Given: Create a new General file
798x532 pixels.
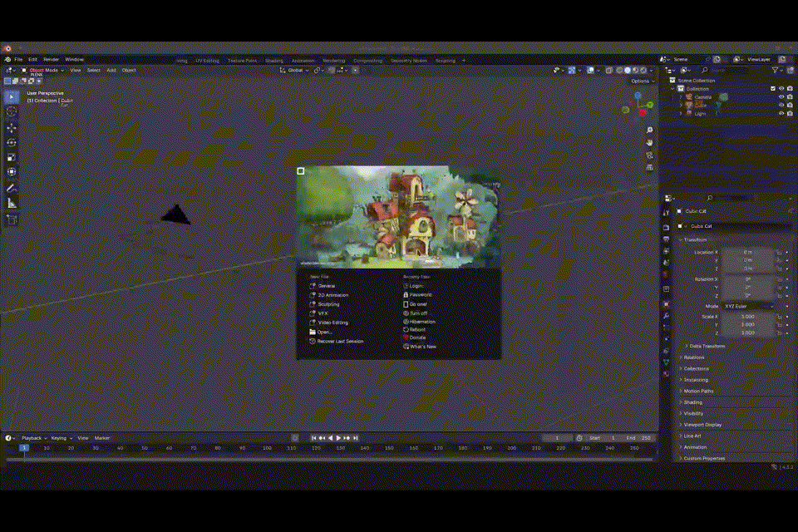Looking at the screenshot, I should [x=323, y=286].
